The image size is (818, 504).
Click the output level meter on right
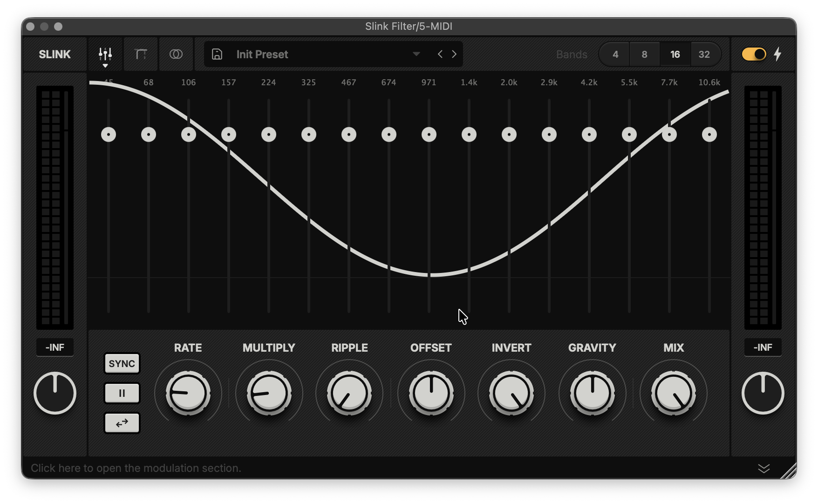click(763, 207)
